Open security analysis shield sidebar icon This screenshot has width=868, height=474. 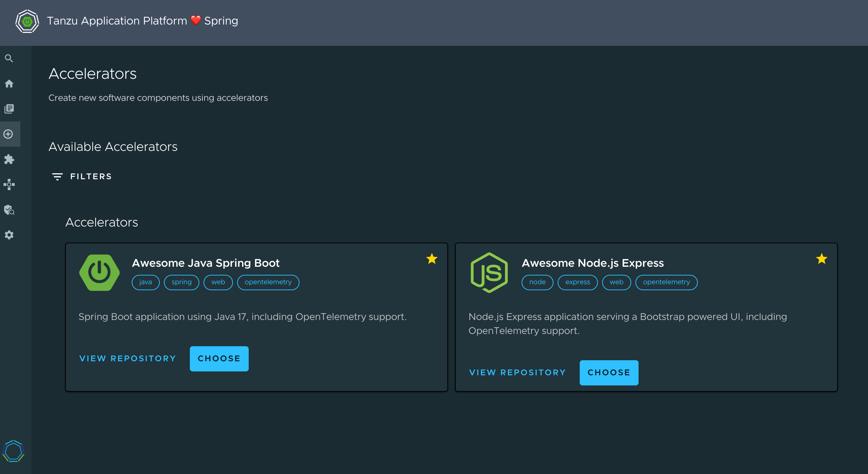(9, 210)
